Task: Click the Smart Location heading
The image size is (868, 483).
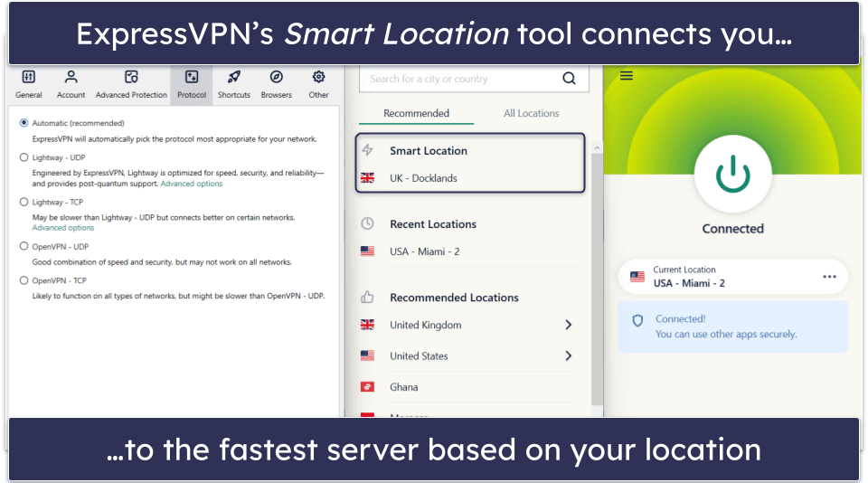Action: [x=429, y=151]
